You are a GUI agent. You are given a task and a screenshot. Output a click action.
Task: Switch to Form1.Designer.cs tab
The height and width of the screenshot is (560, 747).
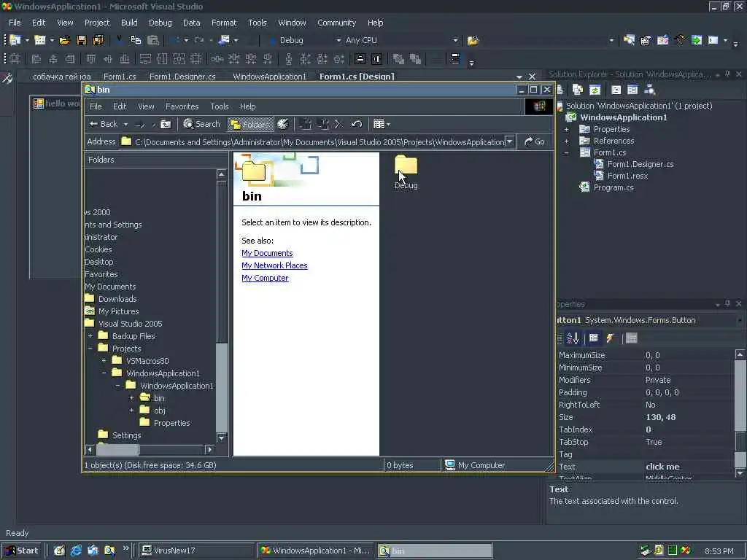[182, 77]
